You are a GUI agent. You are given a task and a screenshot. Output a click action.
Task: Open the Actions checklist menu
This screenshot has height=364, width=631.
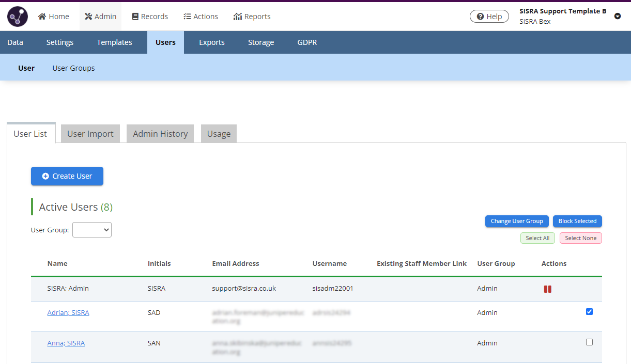(x=201, y=17)
